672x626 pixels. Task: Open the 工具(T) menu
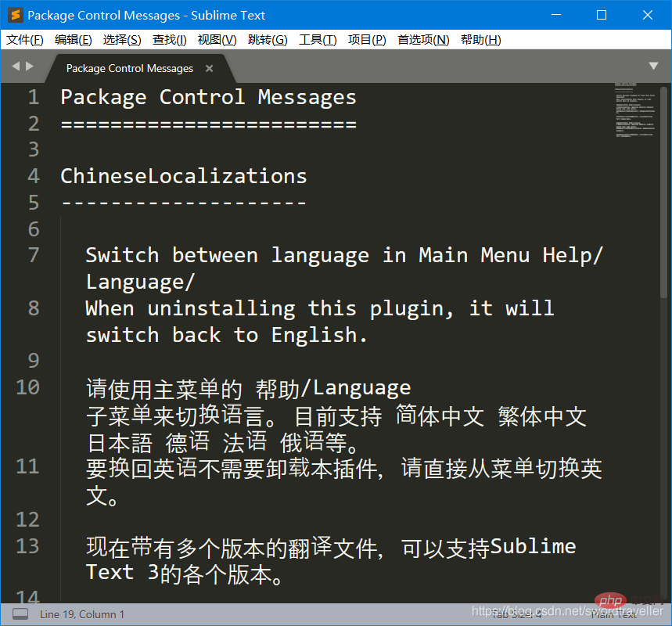tap(318, 40)
